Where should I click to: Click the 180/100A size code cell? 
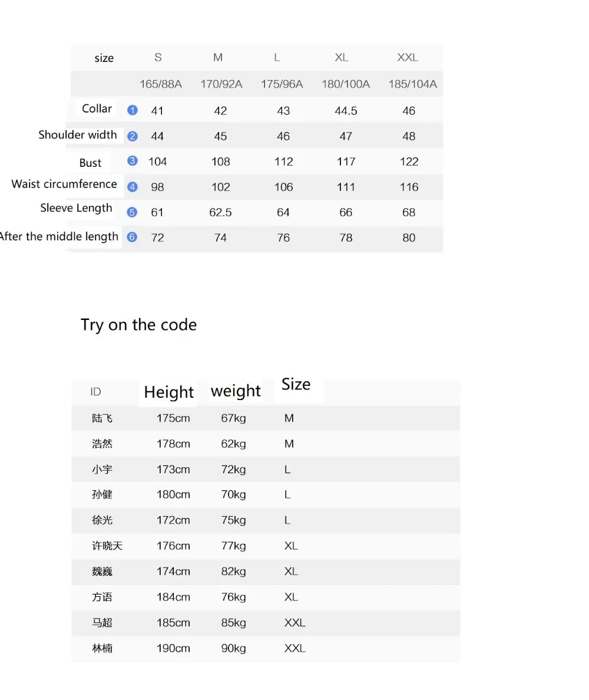coord(346,84)
